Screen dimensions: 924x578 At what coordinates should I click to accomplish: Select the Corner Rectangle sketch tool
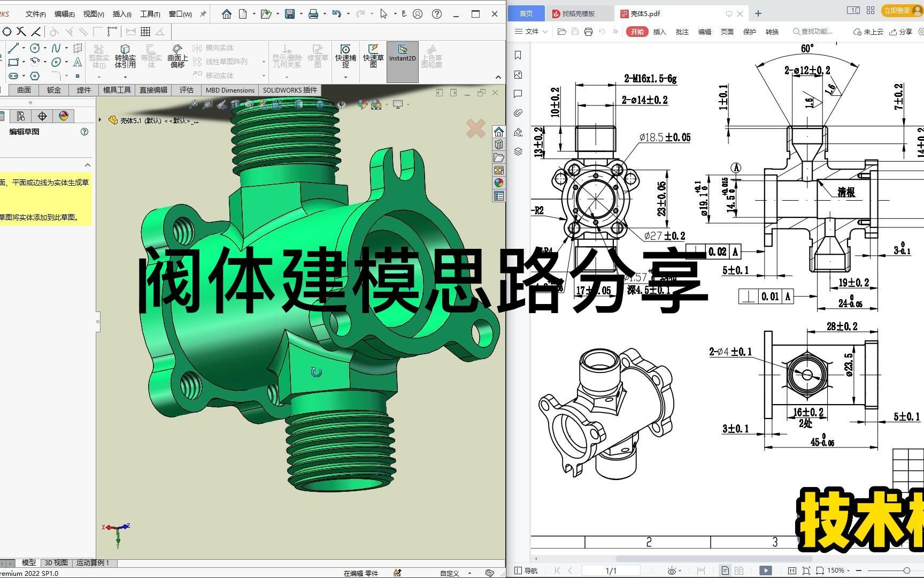click(14, 62)
